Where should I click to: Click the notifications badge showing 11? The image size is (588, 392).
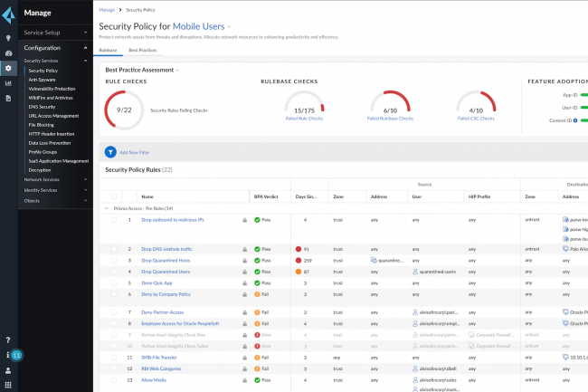coord(16,355)
